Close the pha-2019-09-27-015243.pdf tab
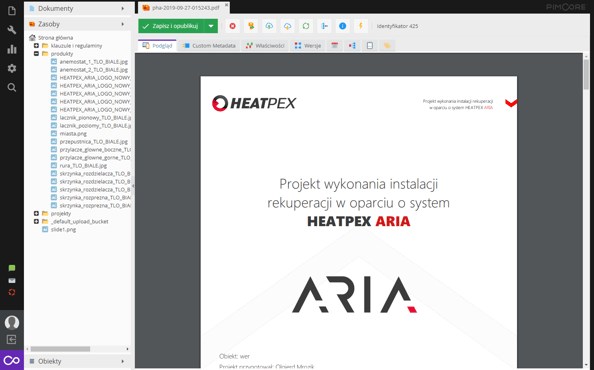This screenshot has height=370, width=594. (x=227, y=5)
